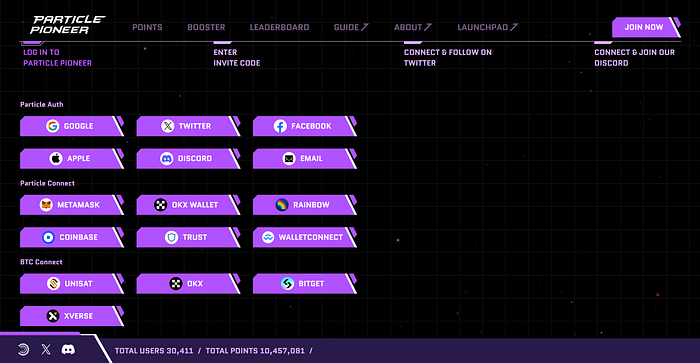Select the 'Log in to Particle Pioneer' step
This screenshot has height=363, width=700.
point(58,58)
